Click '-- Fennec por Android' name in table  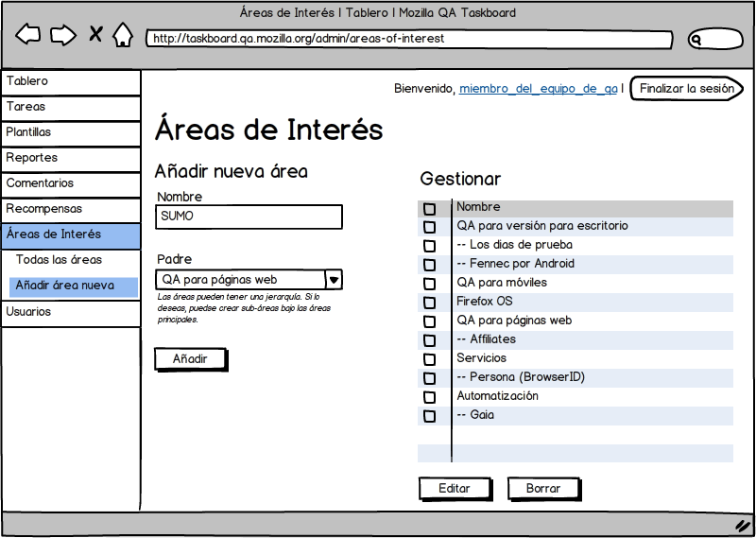coord(515,264)
